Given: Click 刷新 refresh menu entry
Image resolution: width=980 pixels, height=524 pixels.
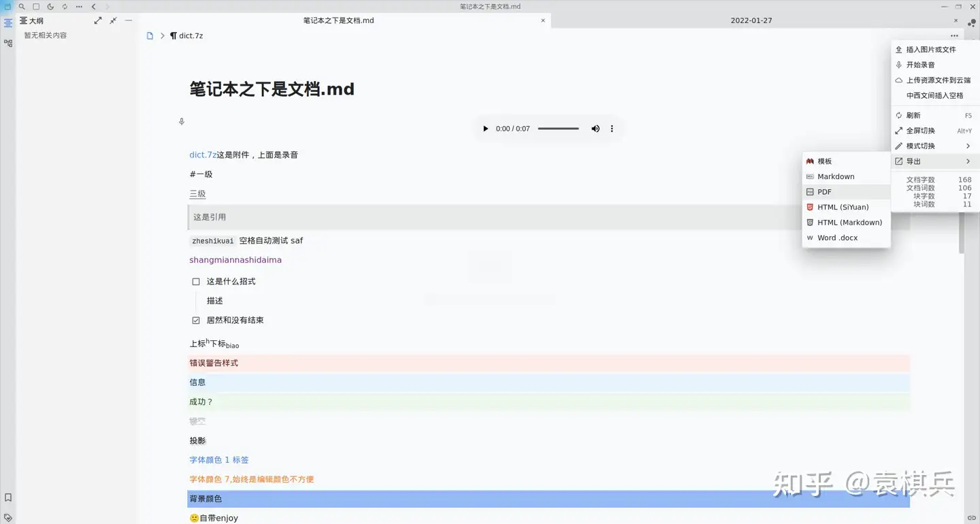Looking at the screenshot, I should [935, 116].
